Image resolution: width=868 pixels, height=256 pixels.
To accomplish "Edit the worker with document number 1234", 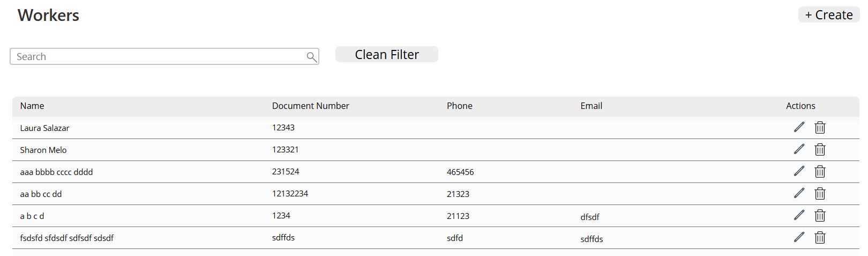I will tap(799, 215).
